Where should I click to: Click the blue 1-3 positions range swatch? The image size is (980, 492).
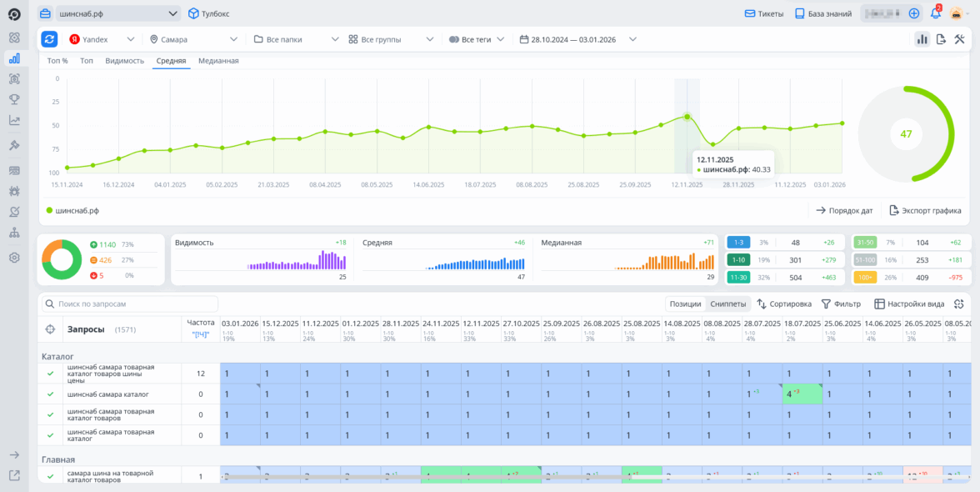tap(738, 243)
